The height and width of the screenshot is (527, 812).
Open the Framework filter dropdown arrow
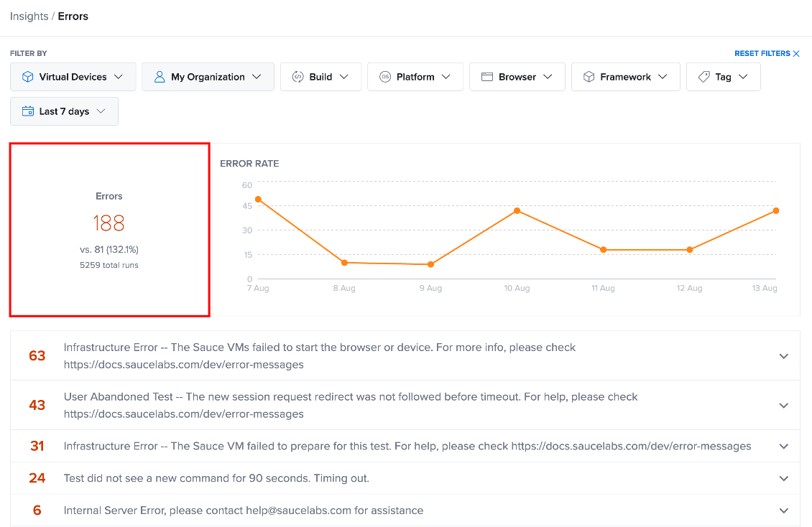663,77
